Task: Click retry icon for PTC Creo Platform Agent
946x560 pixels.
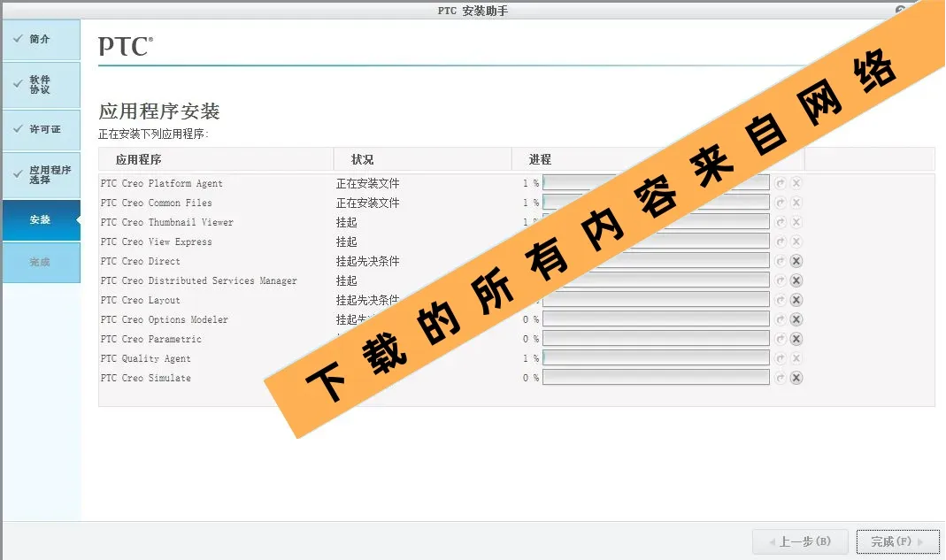Action: pos(781,183)
